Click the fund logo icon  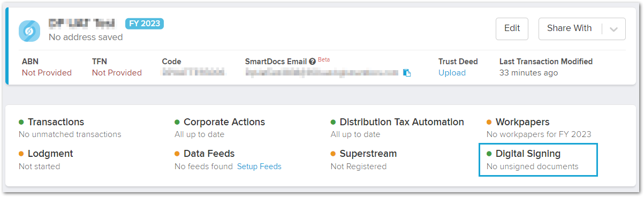coord(29,31)
